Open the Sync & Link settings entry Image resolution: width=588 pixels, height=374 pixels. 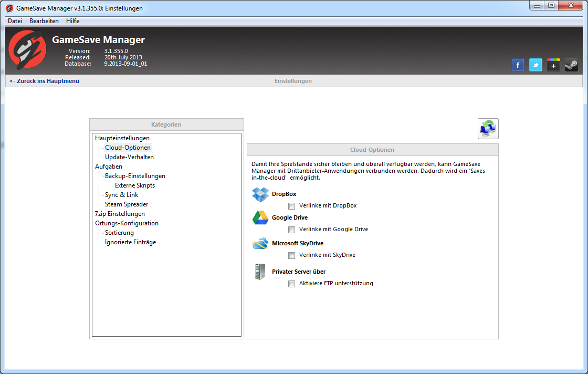tap(121, 195)
